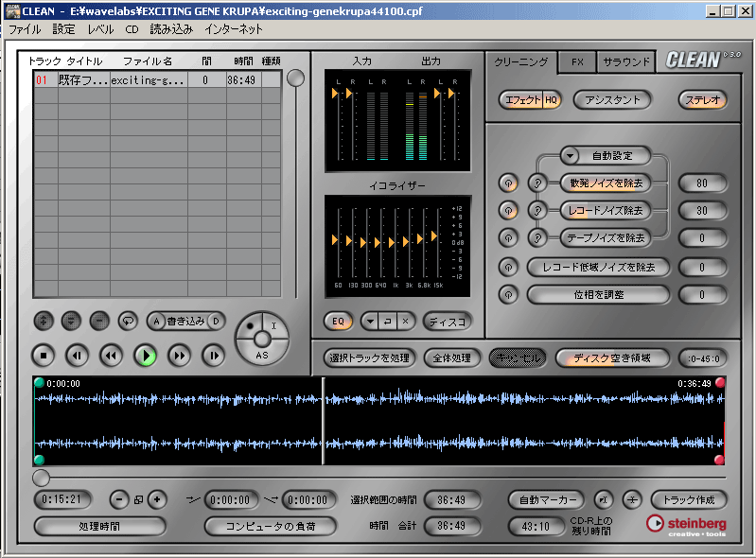The image size is (756, 558).
Task: Click the cursor 'I' segment of round control
Action: 273,326
